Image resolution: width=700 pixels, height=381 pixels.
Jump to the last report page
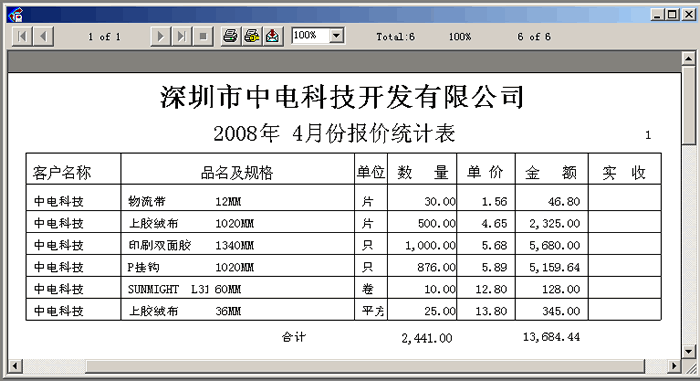[x=181, y=36]
